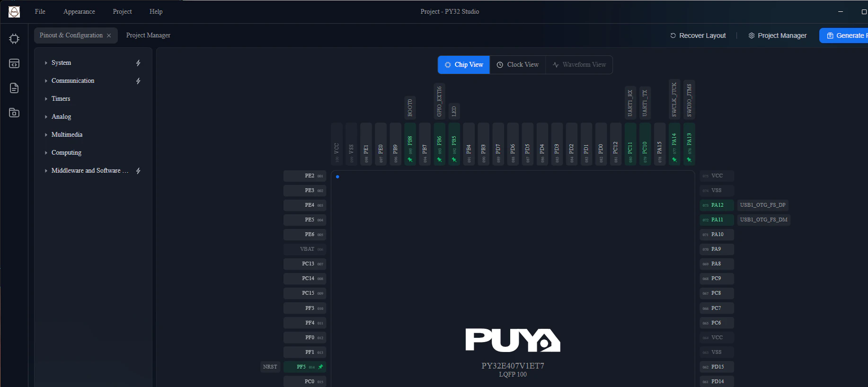The height and width of the screenshot is (387, 868).
Task: Click the pin marker on PB5
Action: (x=454, y=160)
